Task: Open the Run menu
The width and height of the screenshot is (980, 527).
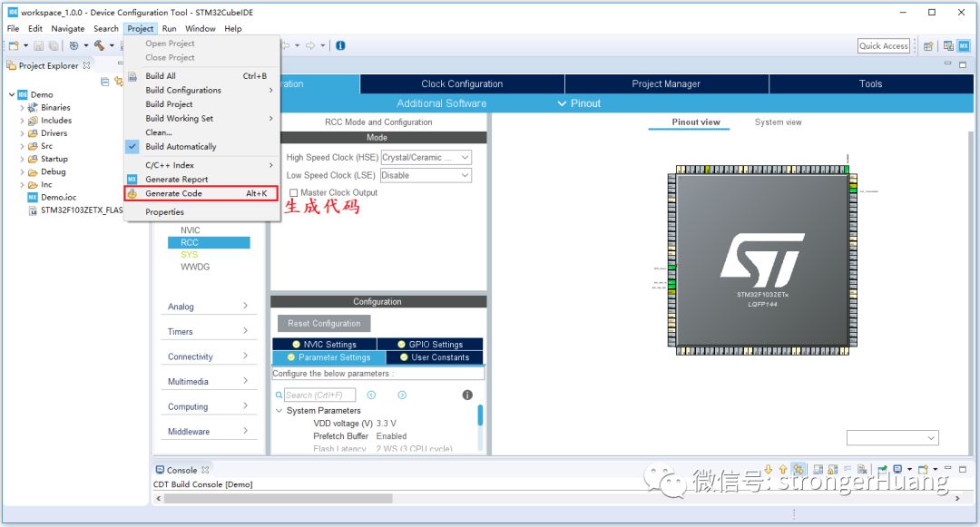Action: coord(170,29)
